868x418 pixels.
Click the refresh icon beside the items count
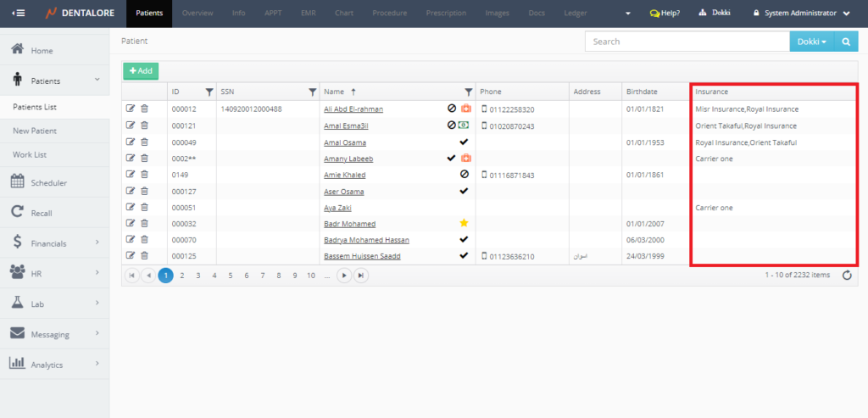[847, 276]
